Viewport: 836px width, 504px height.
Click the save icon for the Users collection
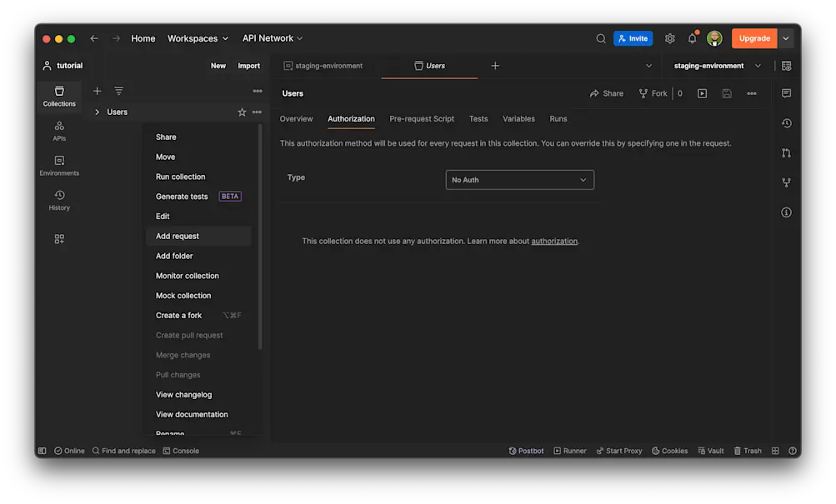[x=726, y=93]
